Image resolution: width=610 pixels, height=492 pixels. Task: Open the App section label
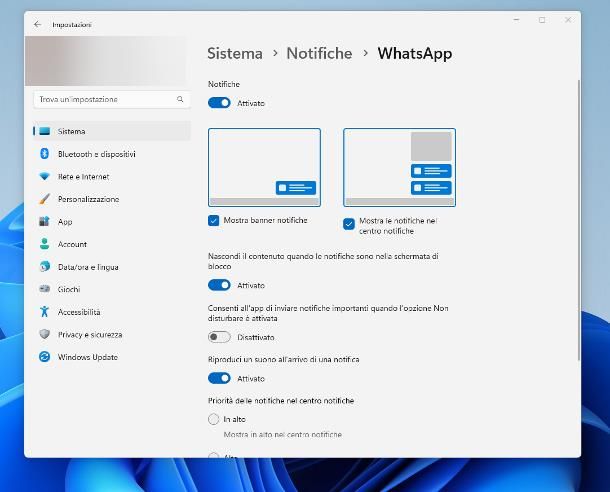coord(65,222)
